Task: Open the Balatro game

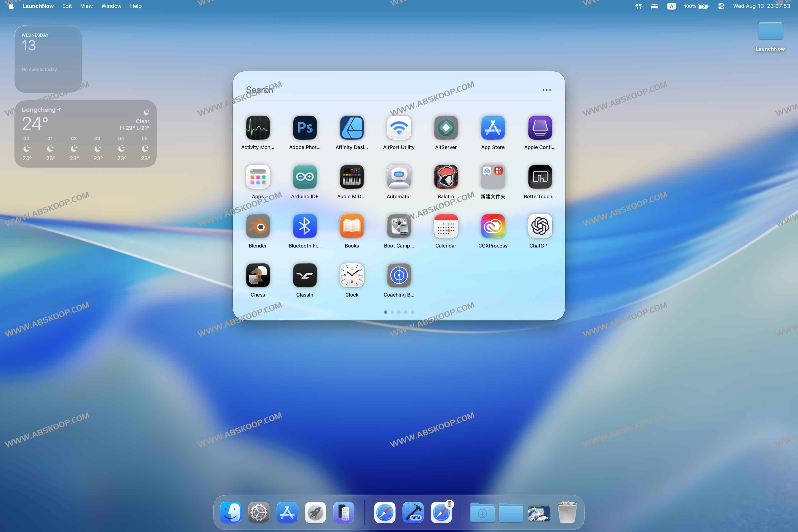Action: click(x=446, y=177)
